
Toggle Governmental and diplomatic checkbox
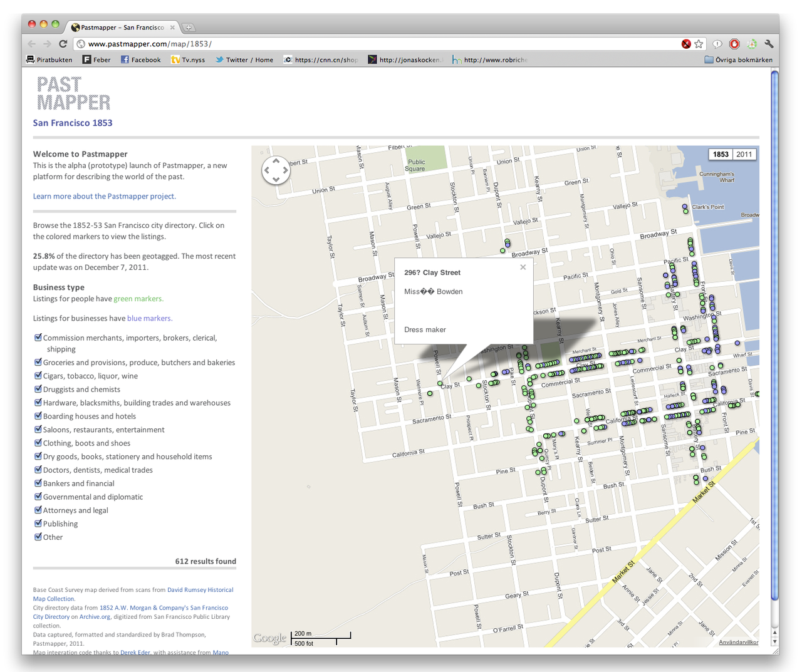coord(38,496)
